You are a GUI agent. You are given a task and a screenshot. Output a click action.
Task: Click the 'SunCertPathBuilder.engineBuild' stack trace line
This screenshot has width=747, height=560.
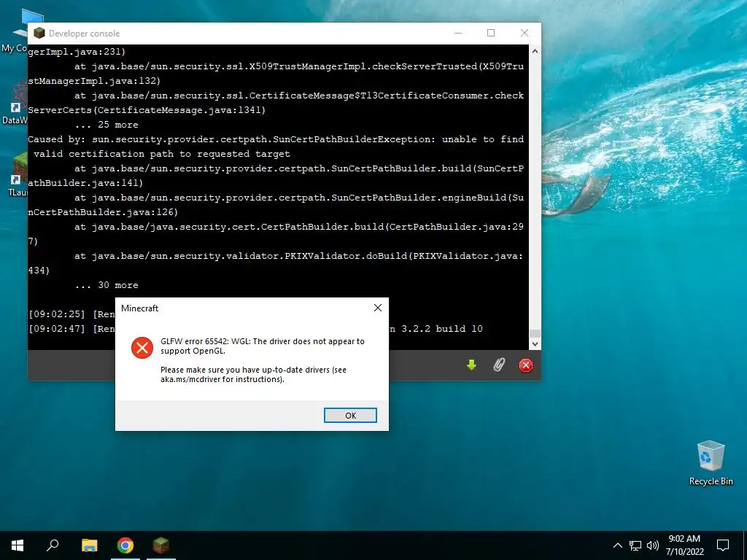point(298,198)
